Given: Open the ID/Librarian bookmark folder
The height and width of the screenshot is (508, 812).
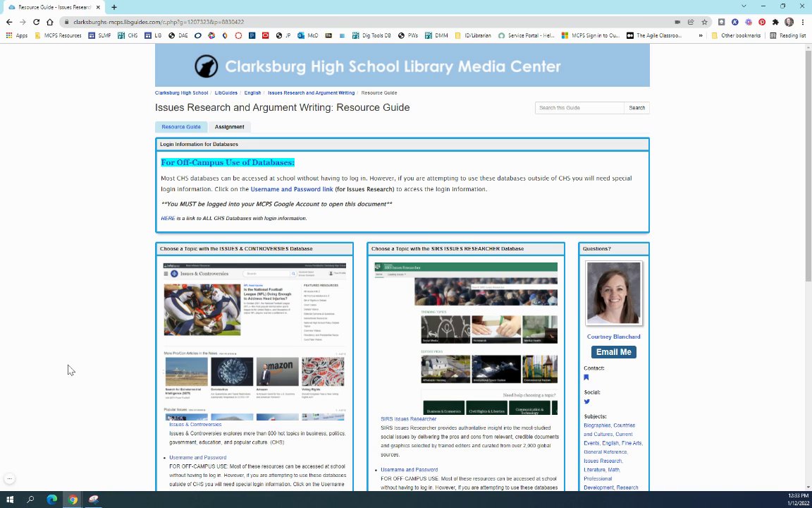Looking at the screenshot, I should 473,36.
